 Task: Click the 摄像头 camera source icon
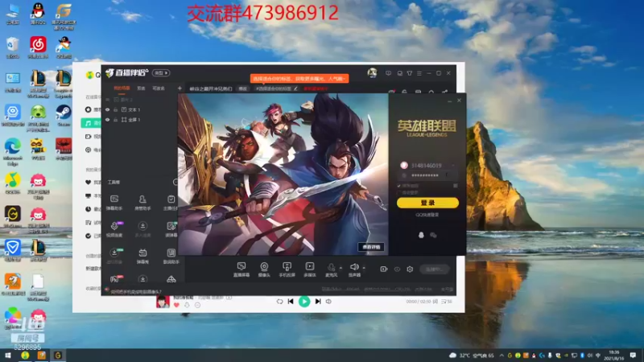[264, 267]
